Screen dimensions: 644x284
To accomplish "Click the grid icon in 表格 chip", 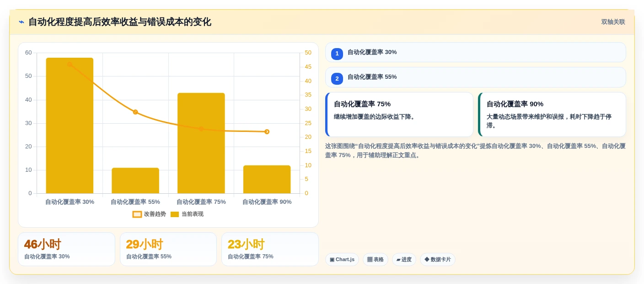I will 370,260.
